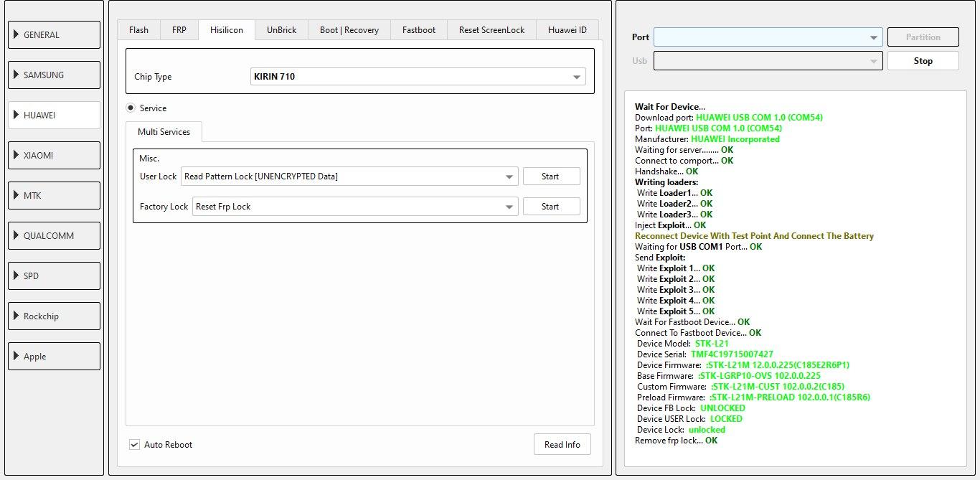This screenshot has height=480, width=980.
Task: Open the Reset ScreenLock tab
Action: click(492, 30)
